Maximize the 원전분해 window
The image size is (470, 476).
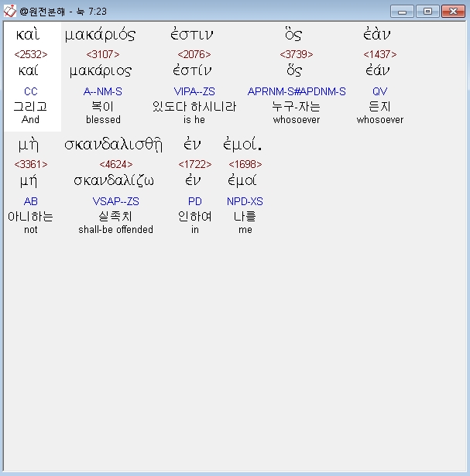pyautogui.click(x=427, y=12)
